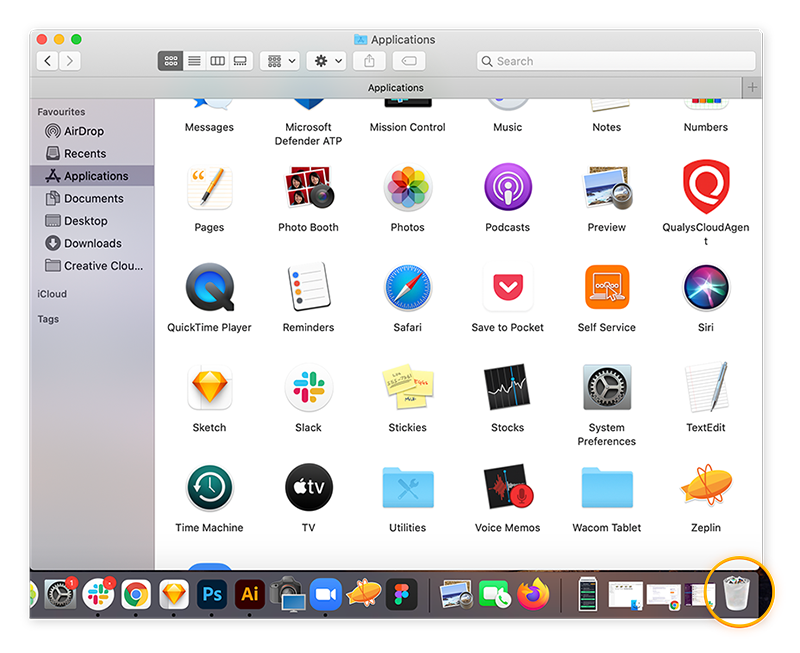The width and height of the screenshot is (800, 653).
Task: Switch to column view
Action: point(217,60)
